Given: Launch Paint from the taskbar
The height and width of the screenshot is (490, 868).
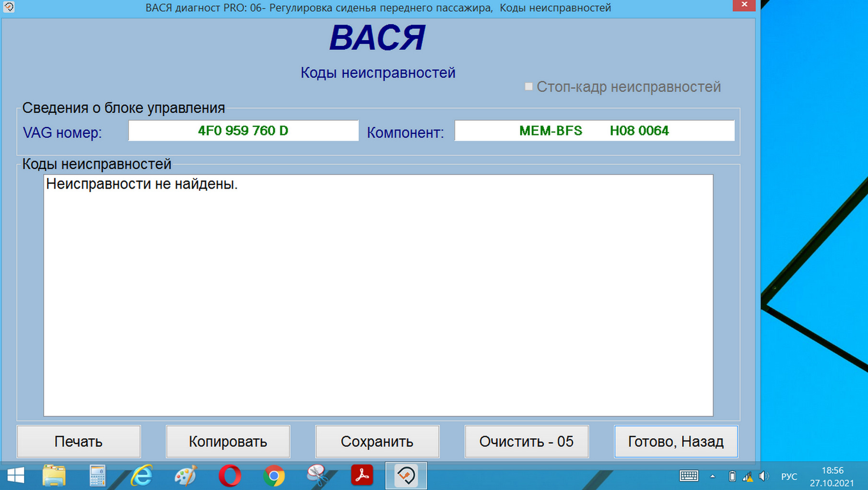Looking at the screenshot, I should click(x=186, y=476).
